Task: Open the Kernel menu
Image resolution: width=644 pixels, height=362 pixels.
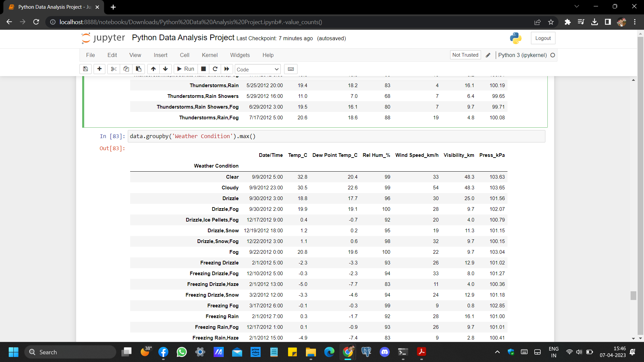Action: pyautogui.click(x=210, y=55)
